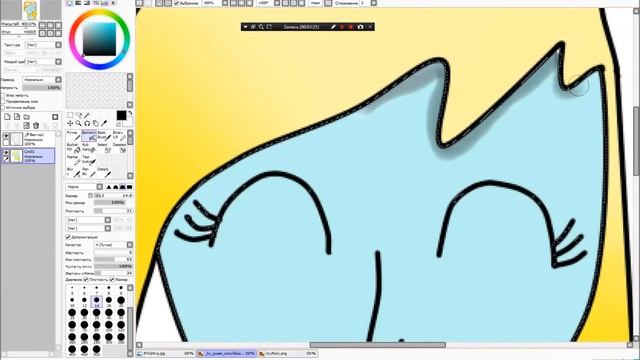This screenshot has height=360, width=640.
Task: Switch to the first document tab
Action: tap(165, 353)
